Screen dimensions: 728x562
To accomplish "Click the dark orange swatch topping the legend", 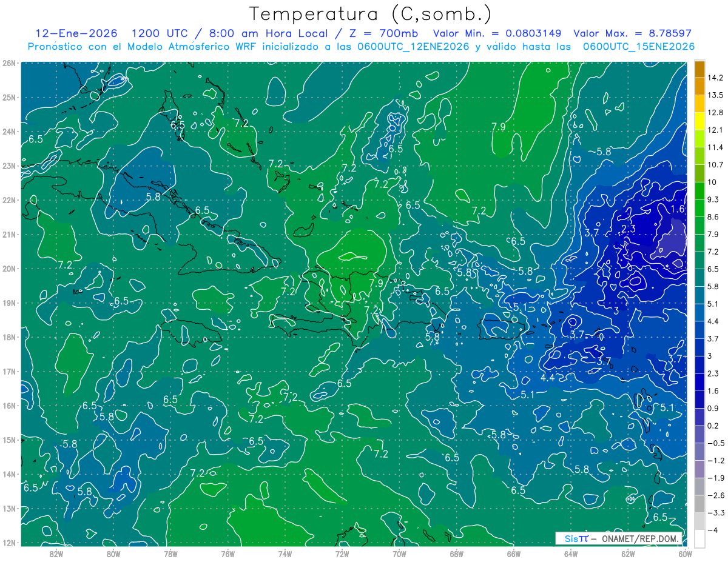I will [x=699, y=69].
